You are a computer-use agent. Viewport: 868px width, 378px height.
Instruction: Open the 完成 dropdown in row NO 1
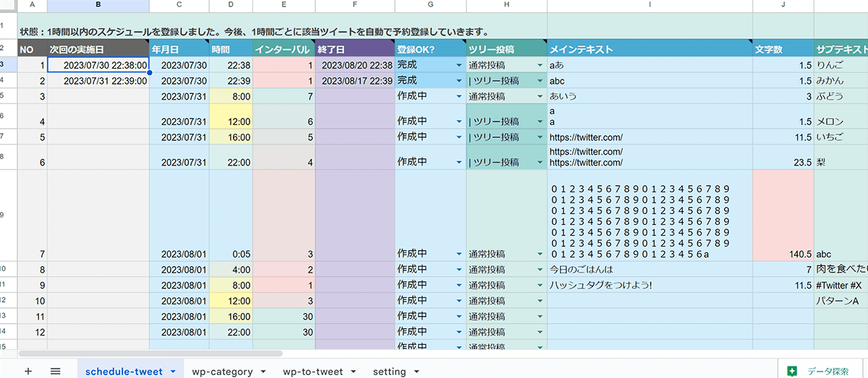459,66
